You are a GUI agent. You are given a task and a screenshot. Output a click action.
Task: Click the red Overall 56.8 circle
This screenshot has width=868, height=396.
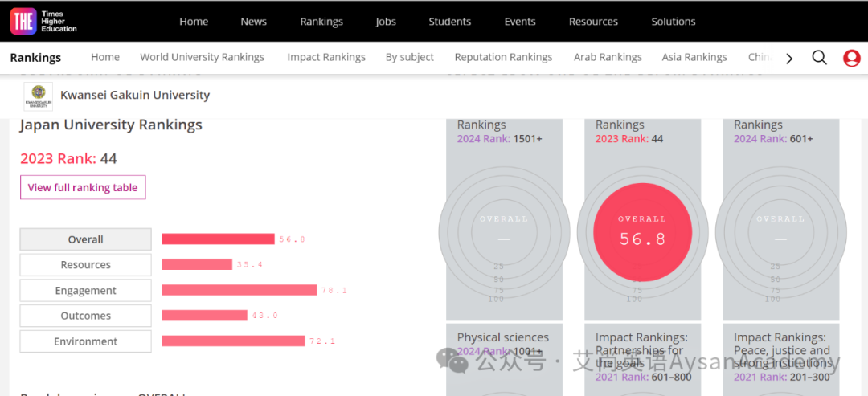643,232
